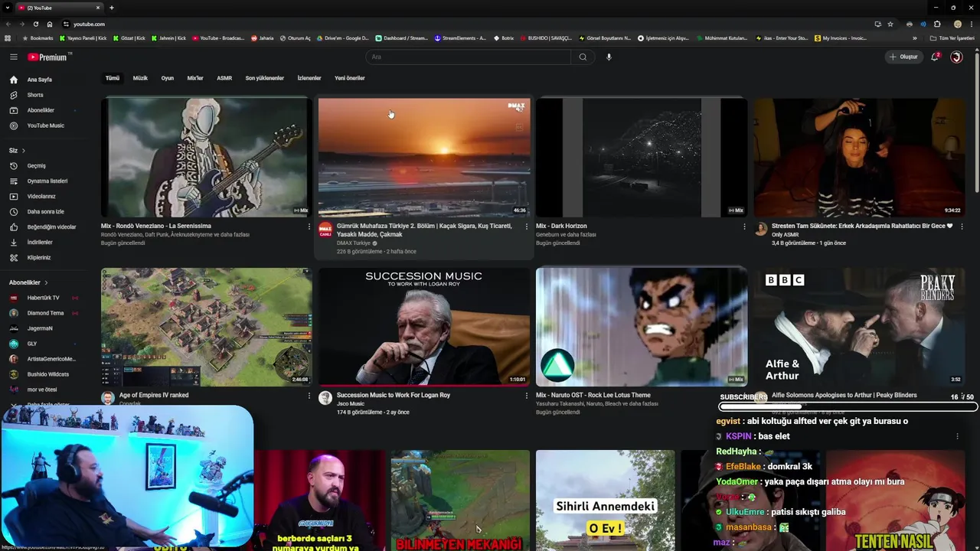Screen dimensions: 980x551
Task: Open the notifications bell
Action: (x=935, y=57)
